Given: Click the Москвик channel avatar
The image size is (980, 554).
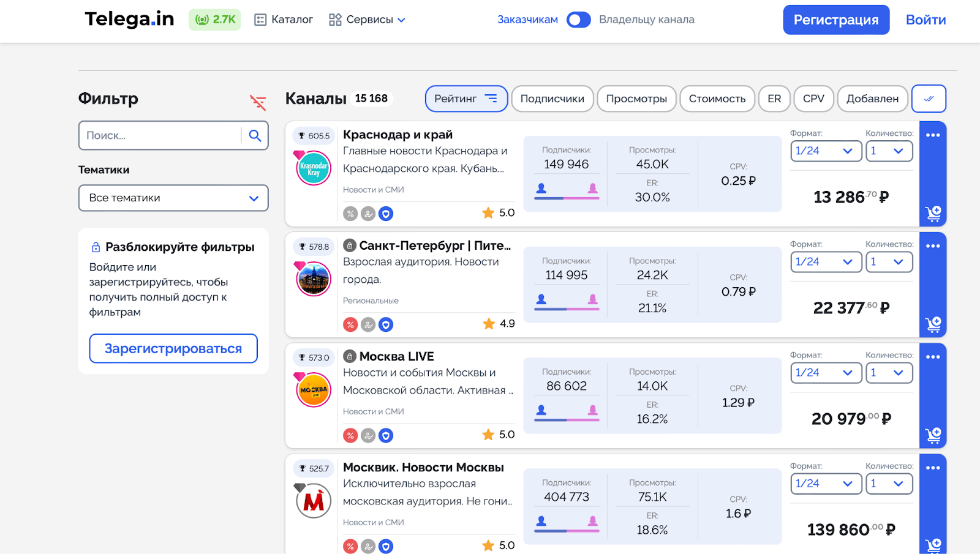Looking at the screenshot, I should (314, 500).
